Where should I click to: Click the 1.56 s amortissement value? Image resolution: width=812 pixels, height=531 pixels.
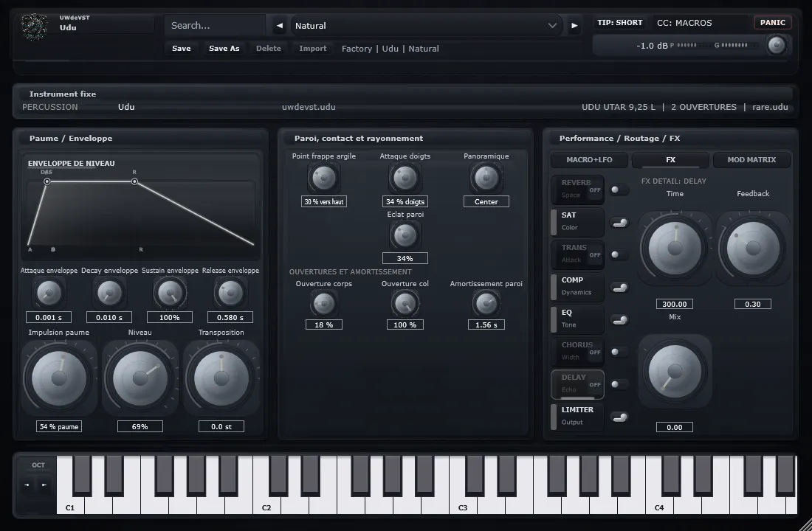pos(486,324)
